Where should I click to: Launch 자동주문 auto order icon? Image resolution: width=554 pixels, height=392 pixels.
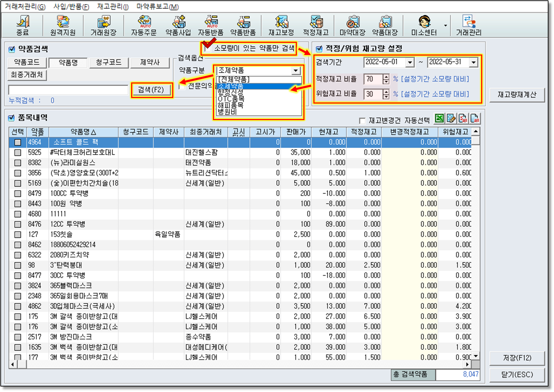click(x=144, y=26)
